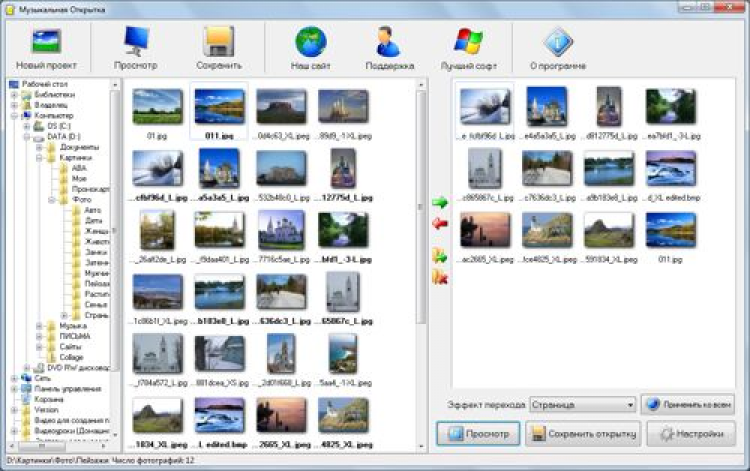Viewport: 750px width, 471px height.
Task: Select the Дети folder in the tree
Action: click(x=93, y=221)
